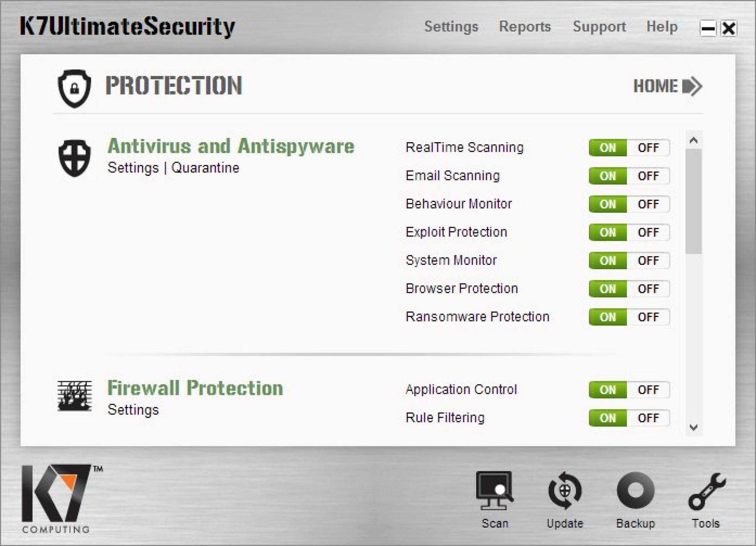Open the Update icon
Image resolution: width=756 pixels, height=546 pixels.
click(x=565, y=490)
